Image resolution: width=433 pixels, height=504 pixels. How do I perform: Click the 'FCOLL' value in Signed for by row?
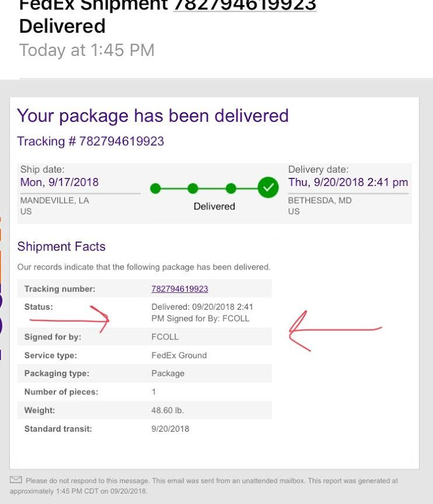coord(165,337)
